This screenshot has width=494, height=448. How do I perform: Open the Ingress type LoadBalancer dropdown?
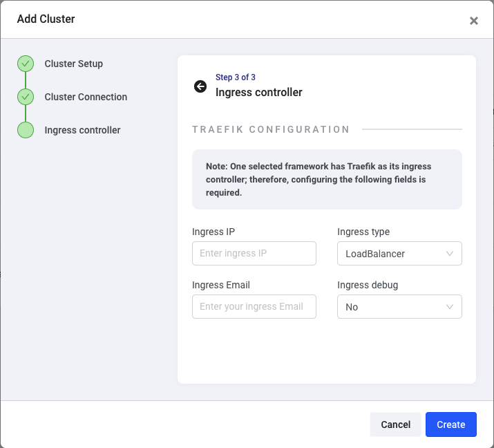pos(399,254)
